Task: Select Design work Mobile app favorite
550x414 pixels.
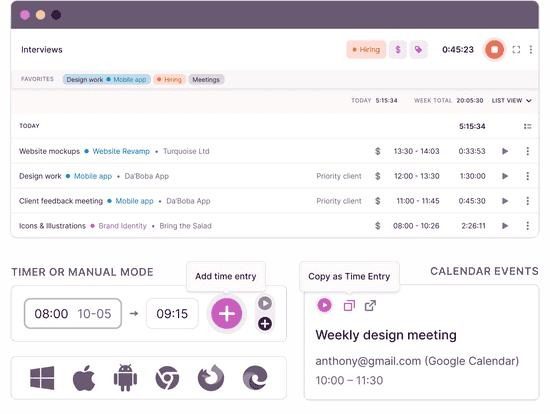Action: [106, 80]
